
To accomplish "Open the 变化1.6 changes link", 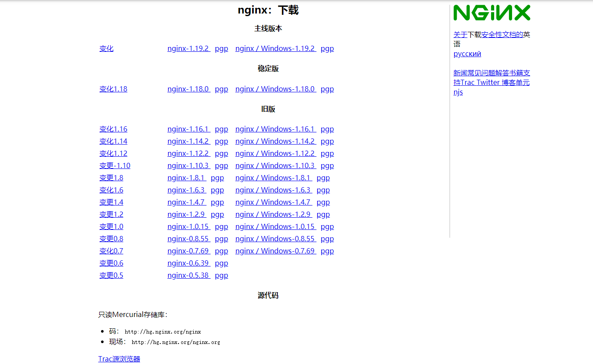I will pyautogui.click(x=111, y=190).
